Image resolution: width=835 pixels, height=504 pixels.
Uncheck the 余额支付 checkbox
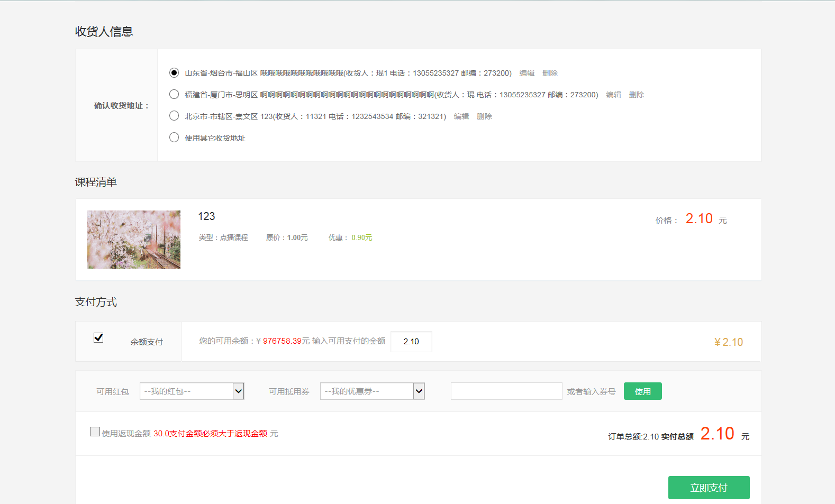click(x=98, y=337)
